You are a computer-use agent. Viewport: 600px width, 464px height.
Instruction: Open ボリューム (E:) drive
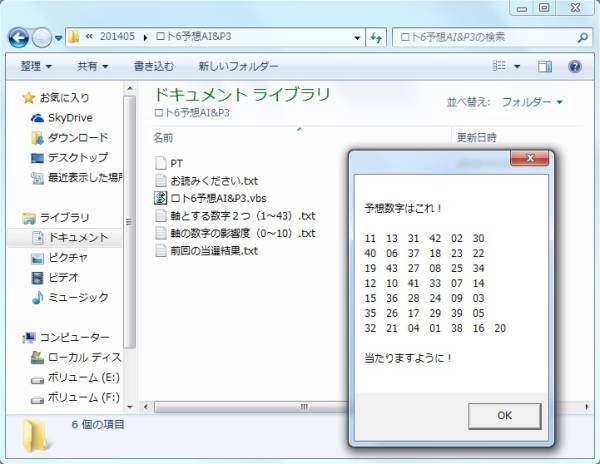(75, 378)
